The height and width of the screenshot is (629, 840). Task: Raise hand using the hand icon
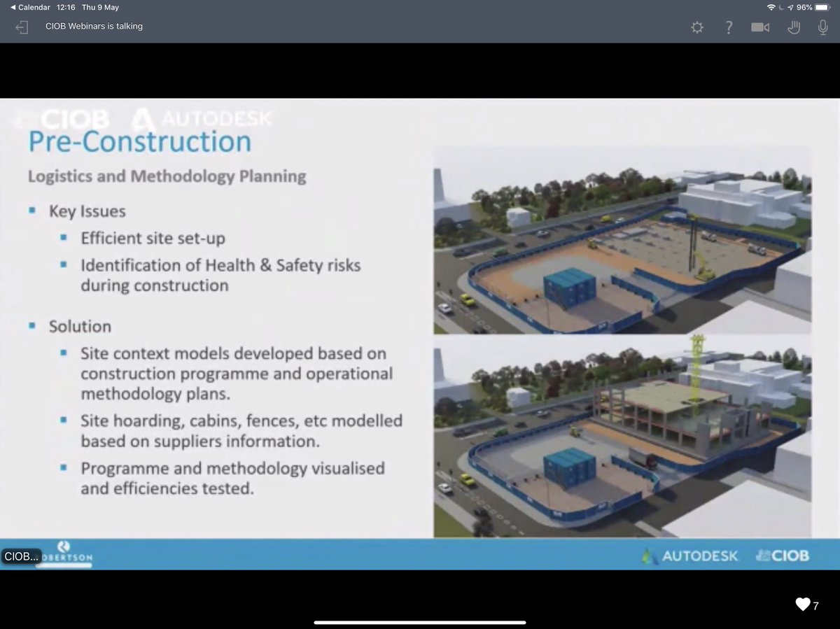(x=793, y=27)
